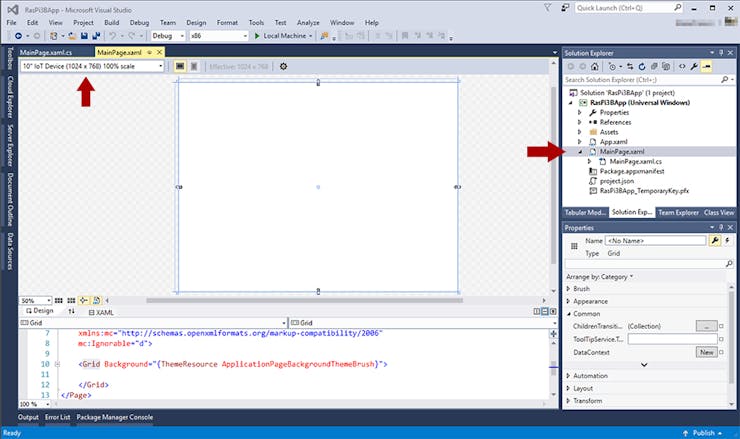Click the properties wrench icon next to Name
This screenshot has height=439, width=740.
(x=715, y=241)
